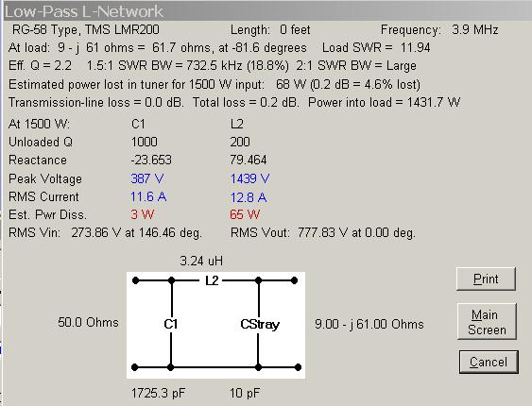Select the C1 capacitor label in schematic
532x406 pixels.
point(171,324)
